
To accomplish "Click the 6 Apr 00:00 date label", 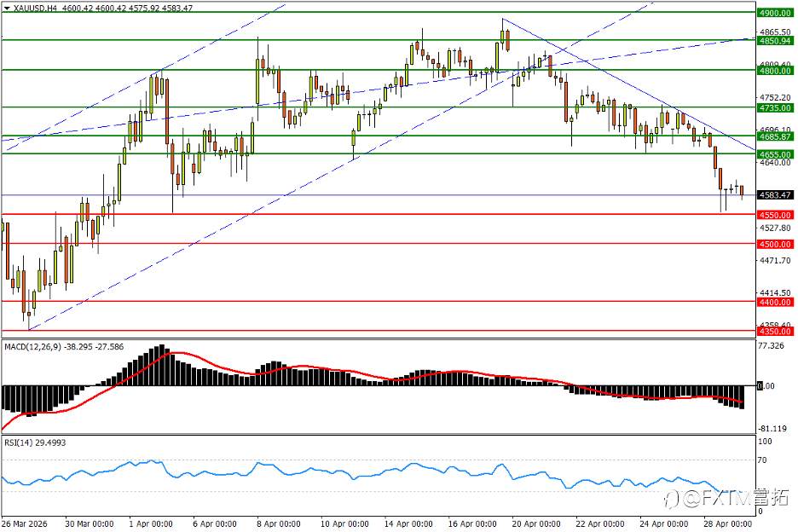I will click(x=215, y=523).
